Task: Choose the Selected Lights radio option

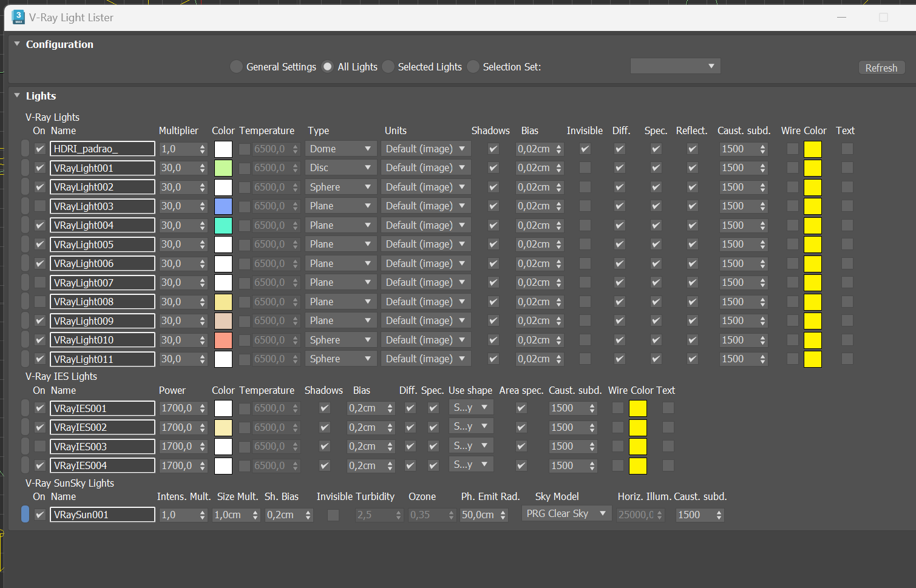Action: [388, 67]
